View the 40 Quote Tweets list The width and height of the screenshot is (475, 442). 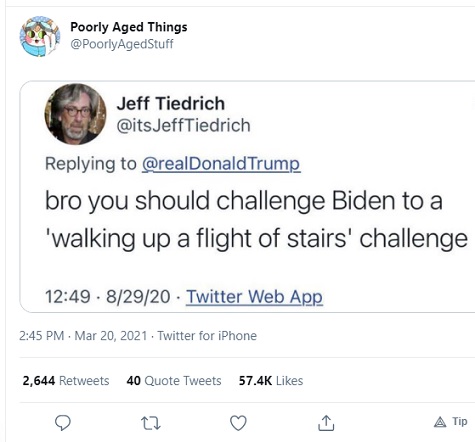pos(174,381)
